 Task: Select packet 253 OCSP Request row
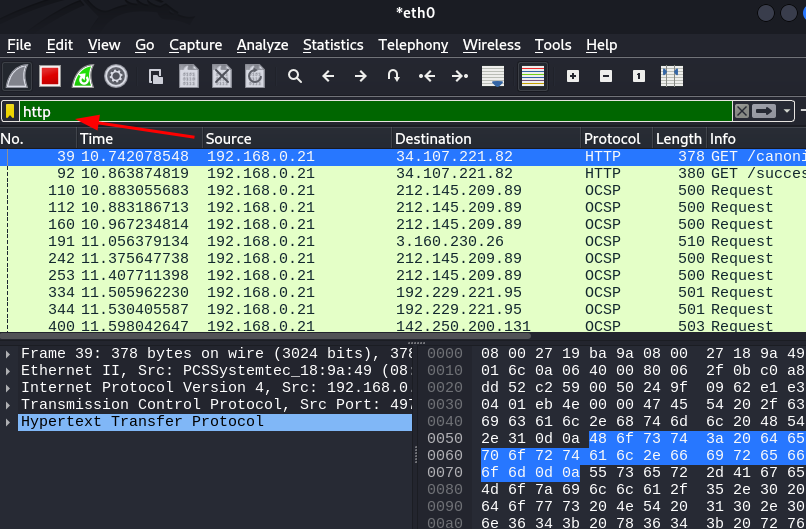pos(403,276)
